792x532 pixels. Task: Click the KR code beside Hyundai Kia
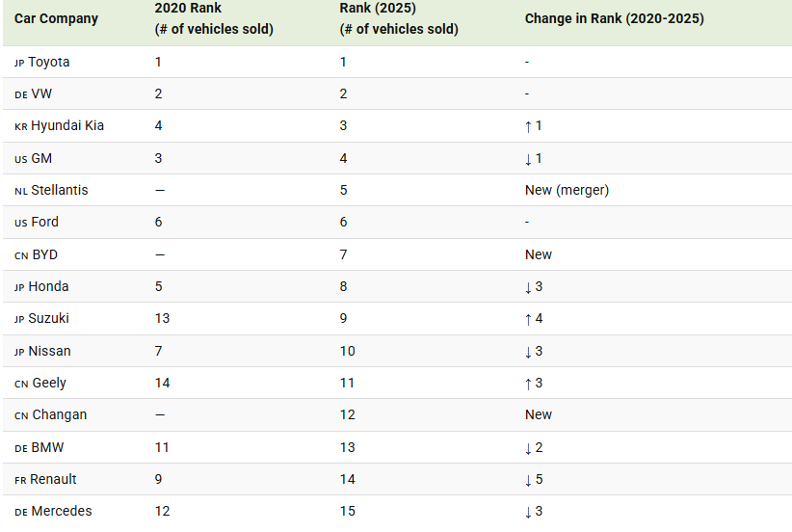21,127
